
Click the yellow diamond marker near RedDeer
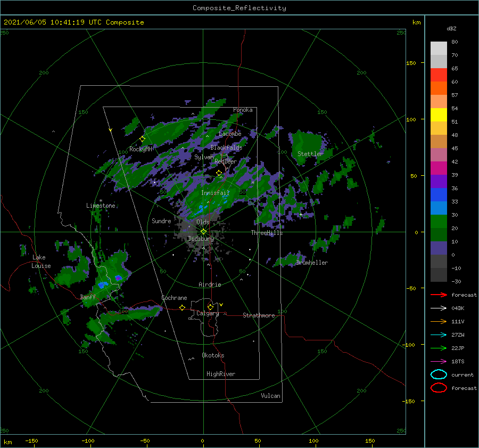tap(219, 173)
